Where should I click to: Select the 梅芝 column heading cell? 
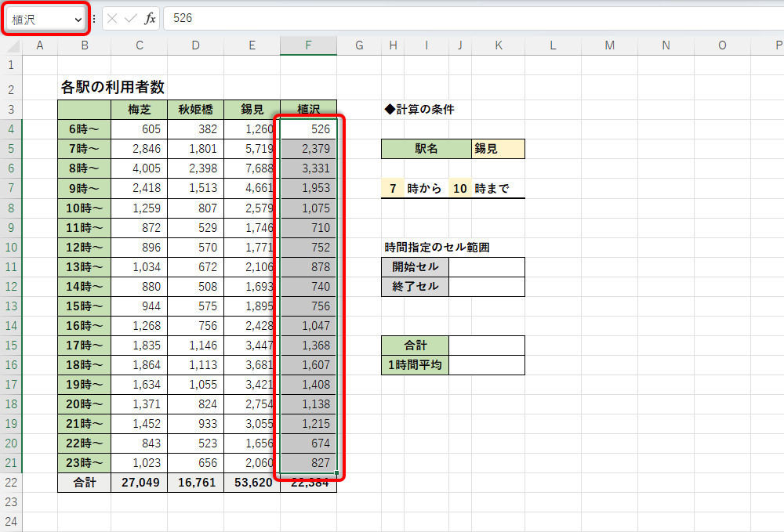point(139,110)
